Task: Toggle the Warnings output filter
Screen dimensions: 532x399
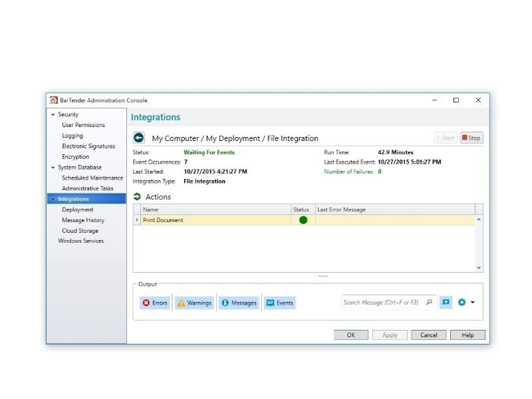Action: pyautogui.click(x=194, y=303)
